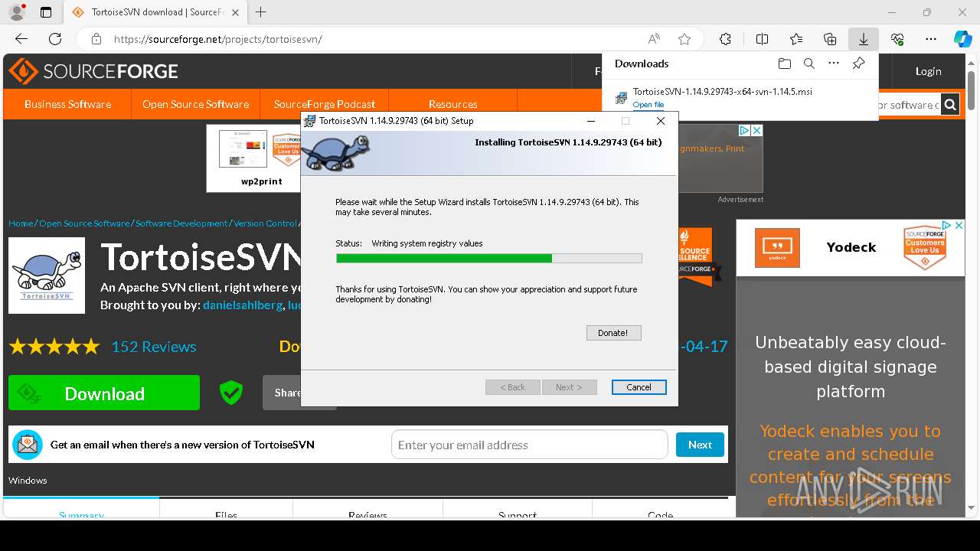Toggle Read Aloud icon in address bar
The image size is (980, 551).
(x=654, y=39)
